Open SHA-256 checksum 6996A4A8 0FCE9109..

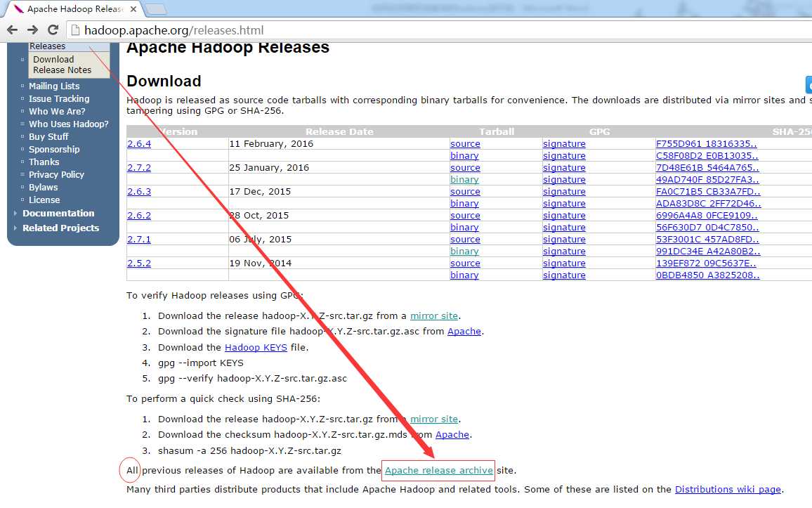(x=707, y=216)
